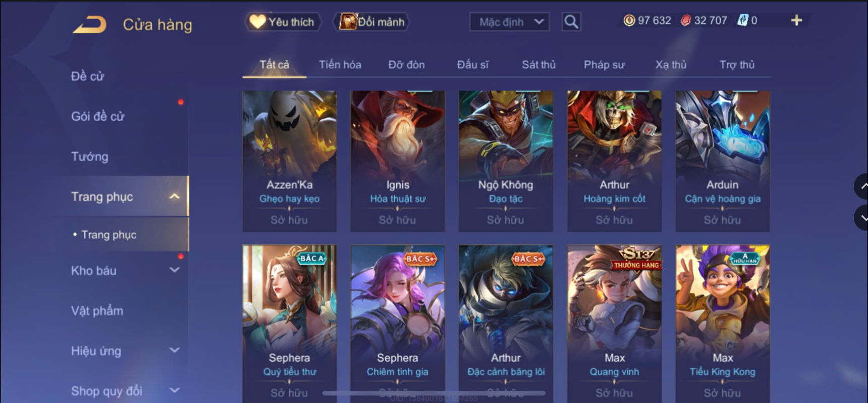The width and height of the screenshot is (868, 403).
Task: Switch to the Sát thủ tab
Action: (x=538, y=65)
